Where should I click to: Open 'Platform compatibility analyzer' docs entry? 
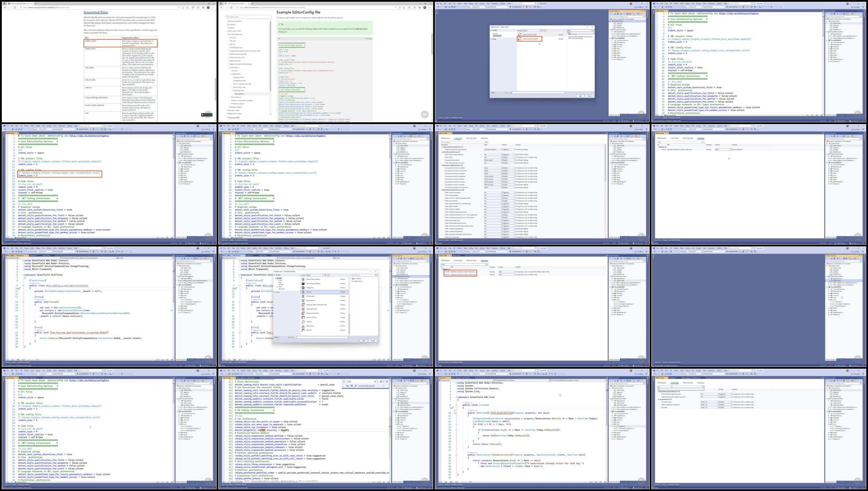pyautogui.click(x=242, y=100)
